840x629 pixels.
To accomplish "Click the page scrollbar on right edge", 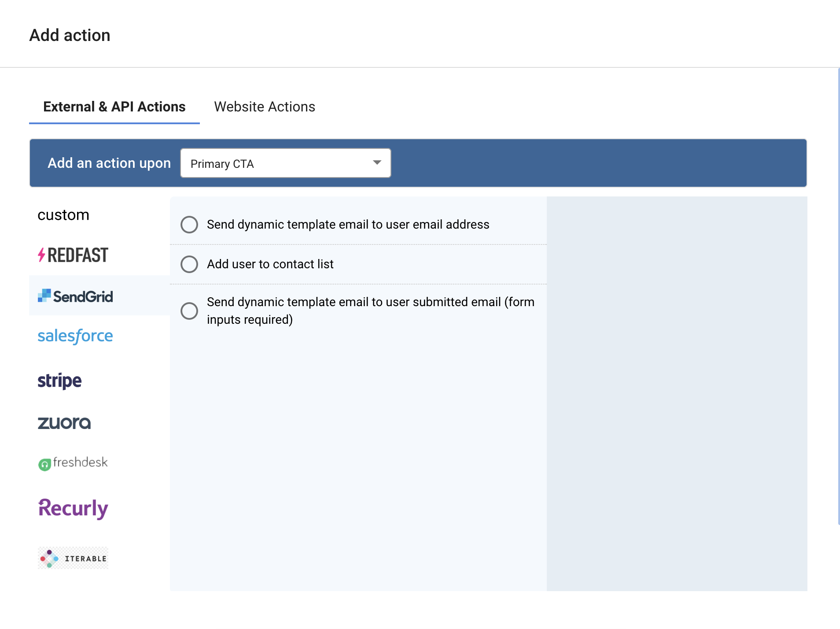I will pyautogui.click(x=838, y=296).
